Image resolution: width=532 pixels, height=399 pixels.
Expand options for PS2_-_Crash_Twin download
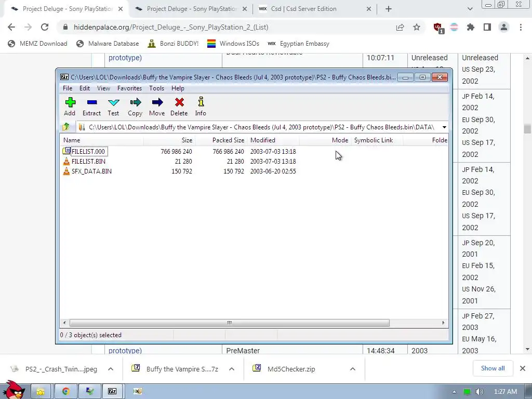(x=111, y=369)
